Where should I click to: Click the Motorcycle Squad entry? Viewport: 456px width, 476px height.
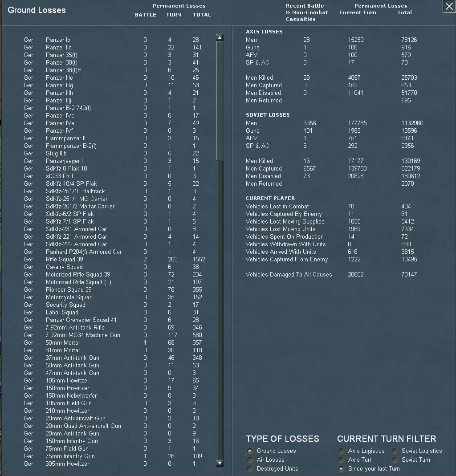coord(69,297)
